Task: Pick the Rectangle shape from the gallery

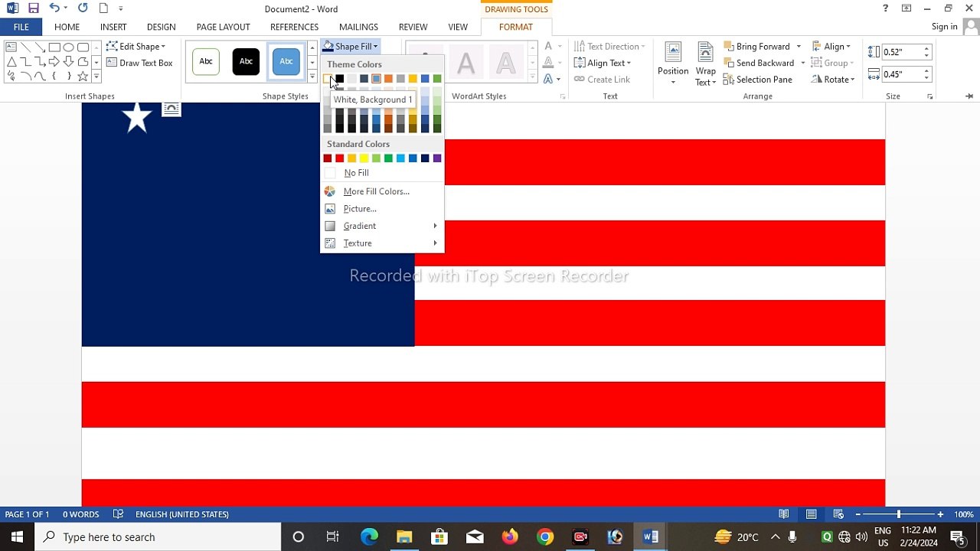Action: click(x=54, y=47)
